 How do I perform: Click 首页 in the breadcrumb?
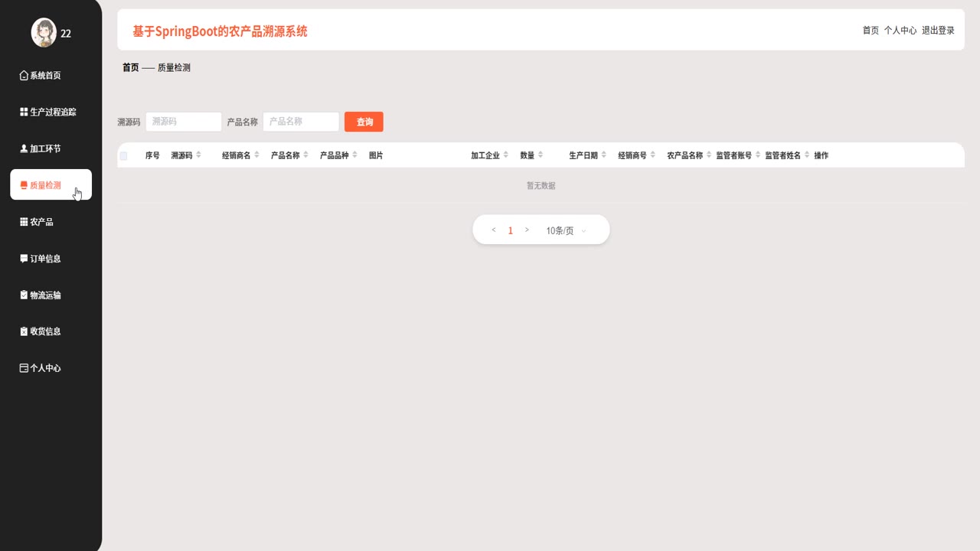tap(131, 67)
